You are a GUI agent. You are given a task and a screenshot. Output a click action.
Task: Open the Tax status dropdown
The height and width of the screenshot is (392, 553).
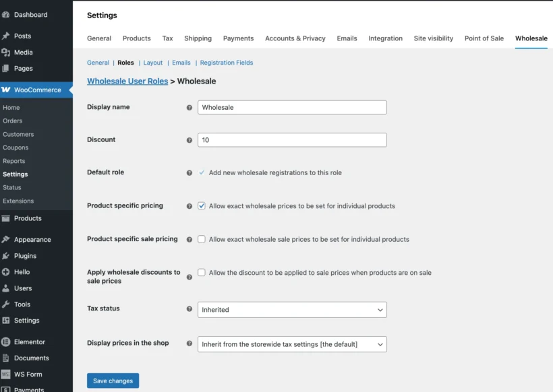(x=291, y=310)
